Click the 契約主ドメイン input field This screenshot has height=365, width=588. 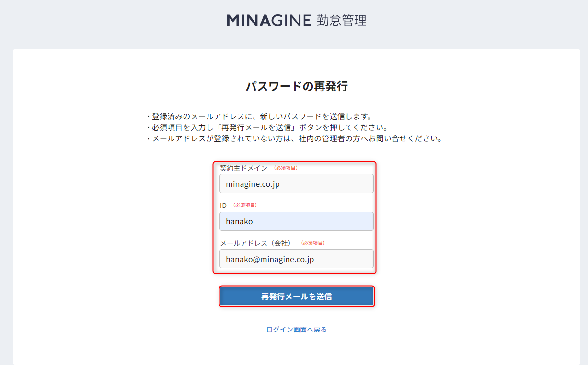pos(297,183)
